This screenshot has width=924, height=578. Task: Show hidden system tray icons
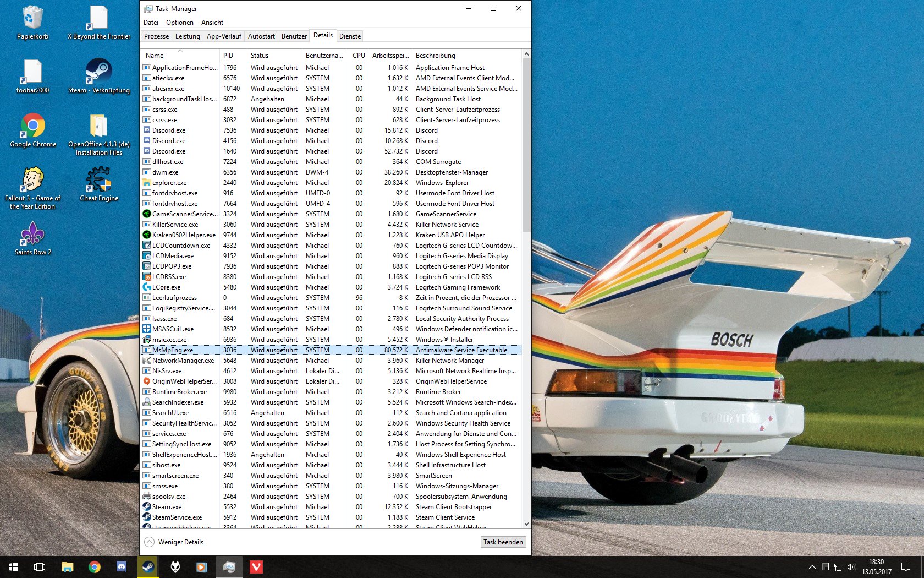(x=812, y=566)
